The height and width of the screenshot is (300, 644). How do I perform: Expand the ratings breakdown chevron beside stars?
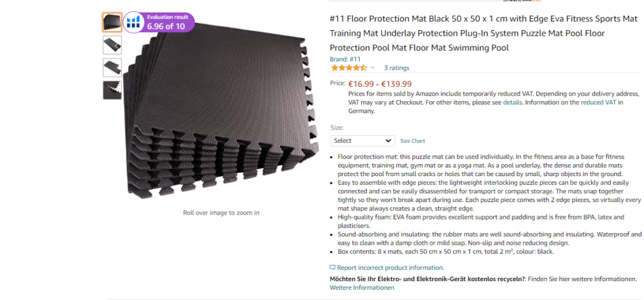(x=372, y=68)
